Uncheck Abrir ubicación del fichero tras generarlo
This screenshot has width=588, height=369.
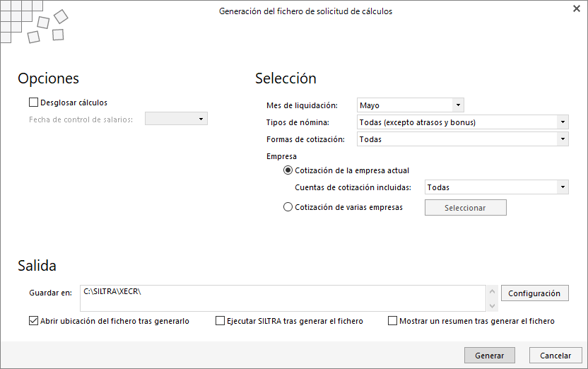[x=33, y=321]
